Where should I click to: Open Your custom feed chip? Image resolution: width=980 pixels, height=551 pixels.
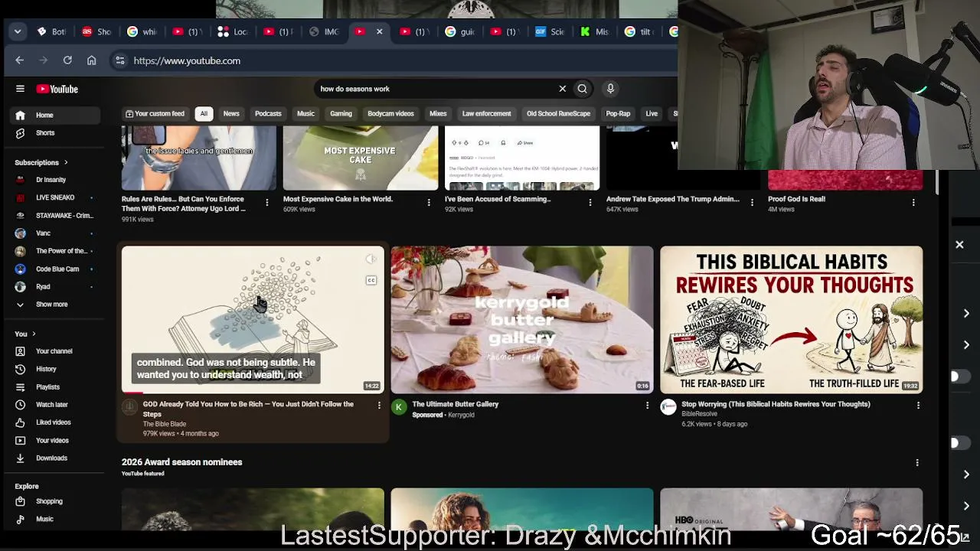coord(155,114)
